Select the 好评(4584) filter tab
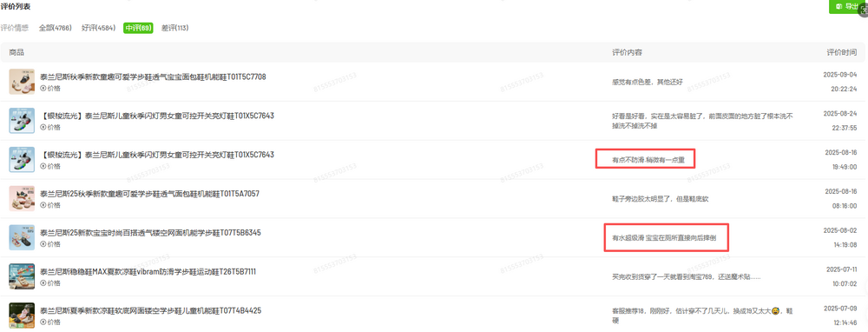This screenshot has height=332, width=868. point(98,28)
